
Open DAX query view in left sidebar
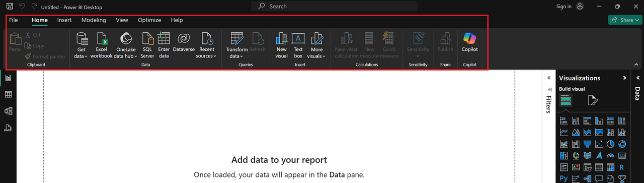click(8, 128)
